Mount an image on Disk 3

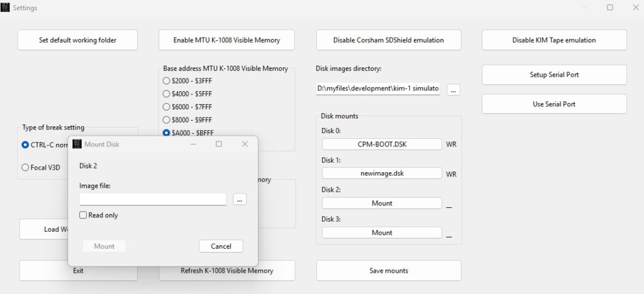point(382,232)
